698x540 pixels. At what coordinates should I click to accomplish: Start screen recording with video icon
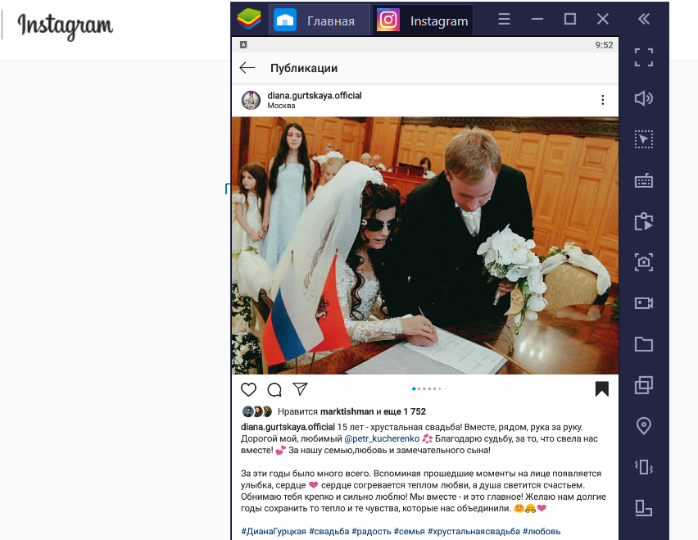tap(644, 303)
